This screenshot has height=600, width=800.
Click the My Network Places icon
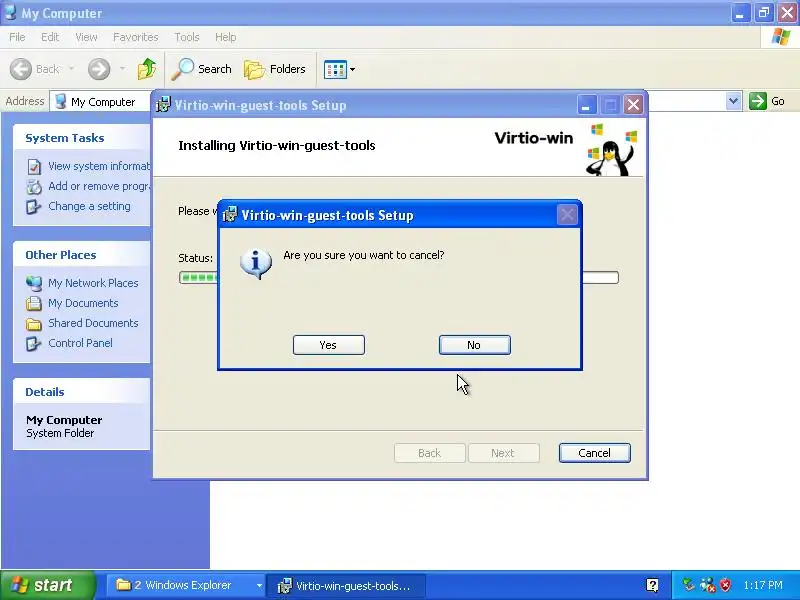click(34, 283)
